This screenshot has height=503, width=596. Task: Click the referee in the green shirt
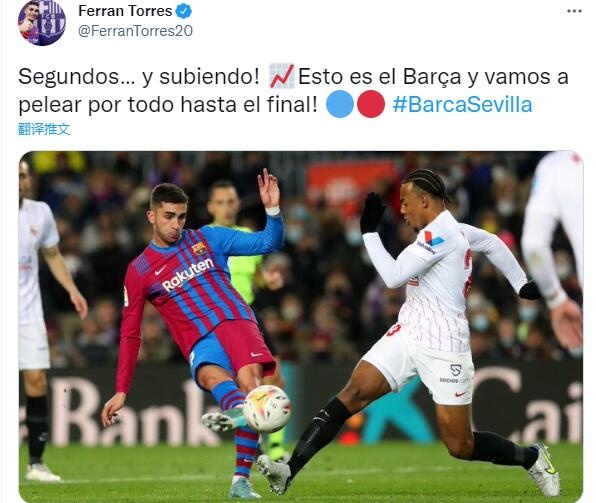tap(235, 243)
